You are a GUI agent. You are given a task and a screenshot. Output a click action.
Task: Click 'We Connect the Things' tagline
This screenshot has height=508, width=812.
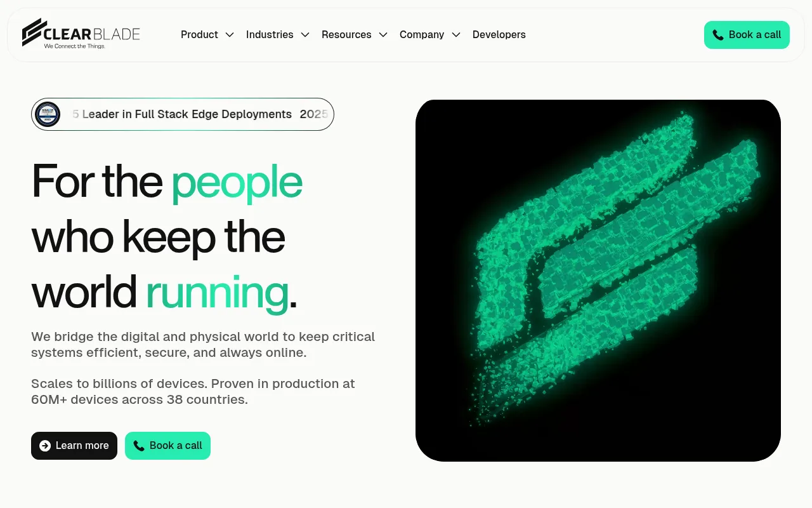click(74, 46)
